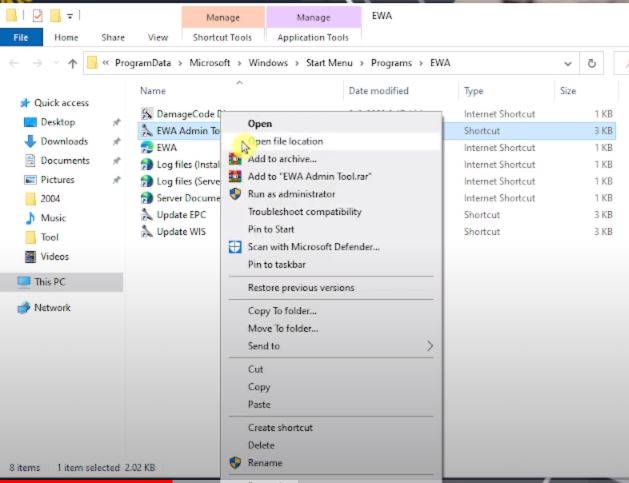
Task: Sort by the Date modified column header
Action: coord(378,91)
